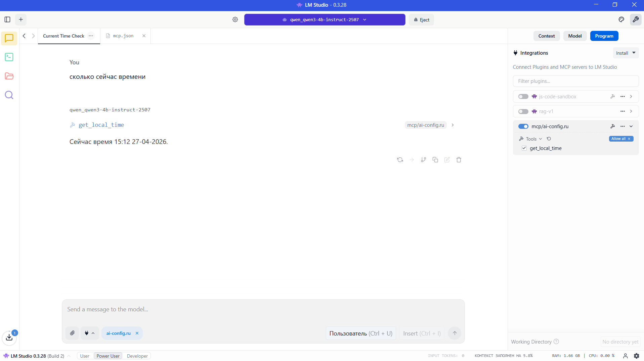Image resolution: width=644 pixels, height=361 pixels.
Task: Focus the message input box
Action: [x=263, y=309]
